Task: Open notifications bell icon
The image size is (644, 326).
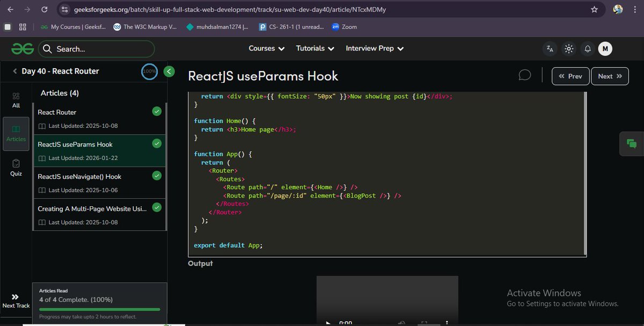Action: coord(588,49)
